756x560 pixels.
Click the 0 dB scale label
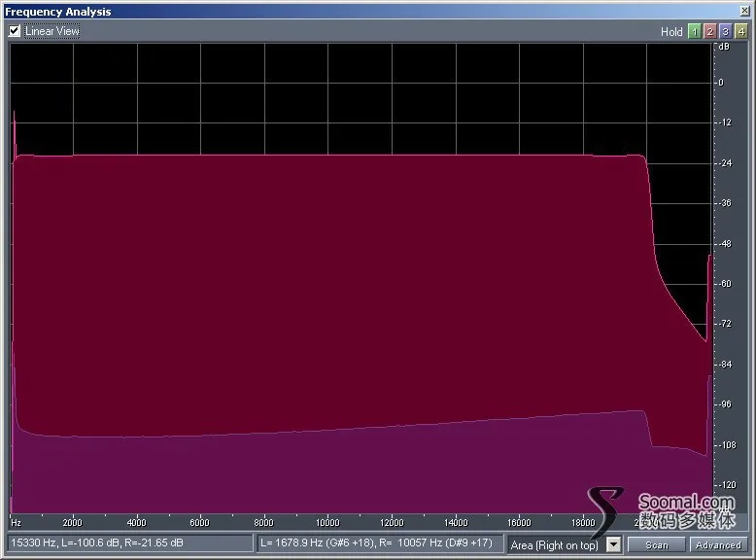click(x=721, y=83)
